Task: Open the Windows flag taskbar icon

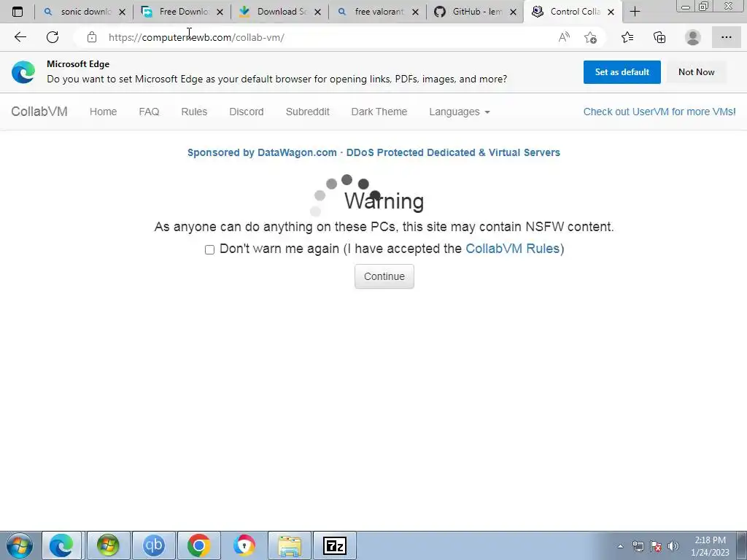Action: tap(108, 545)
